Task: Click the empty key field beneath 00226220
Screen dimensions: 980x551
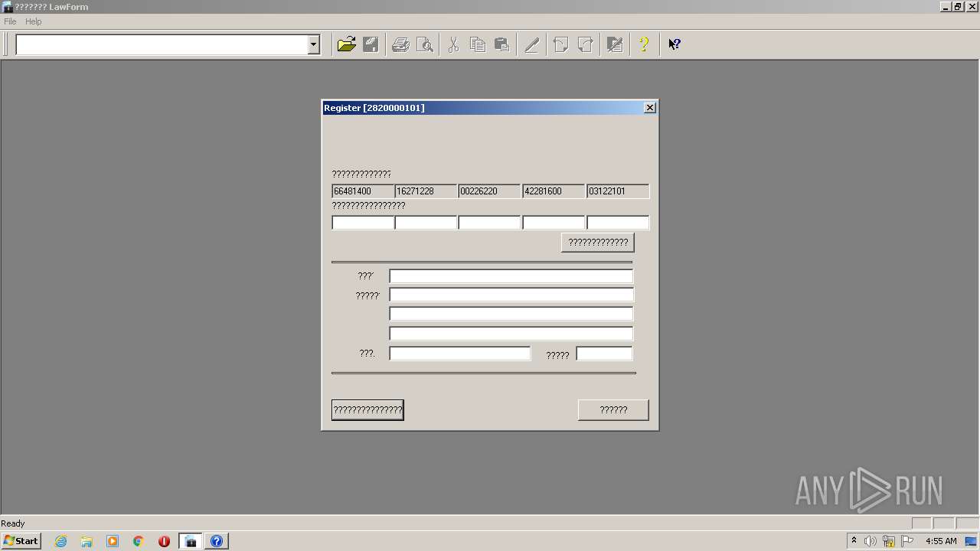Action: pyautogui.click(x=489, y=223)
